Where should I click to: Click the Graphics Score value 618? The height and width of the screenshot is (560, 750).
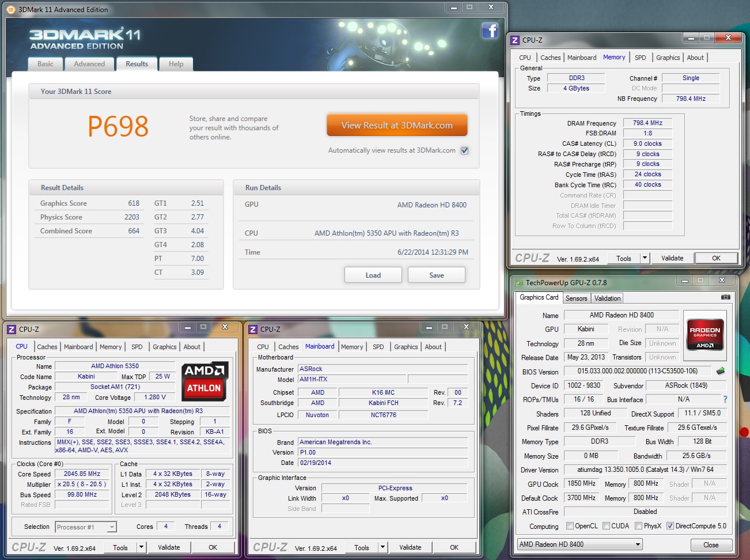click(x=134, y=203)
